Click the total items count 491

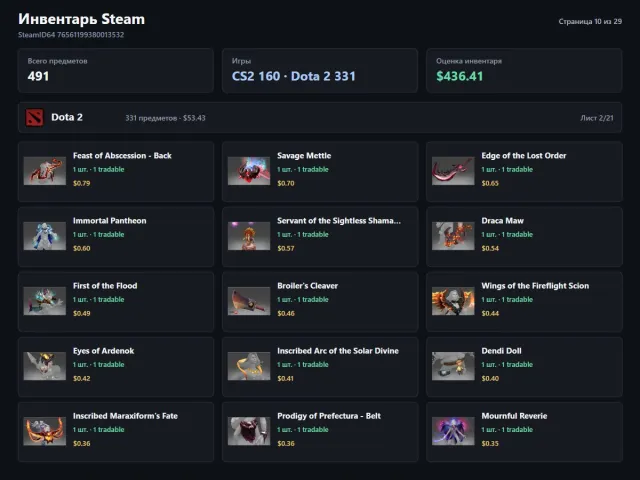pyautogui.click(x=38, y=76)
